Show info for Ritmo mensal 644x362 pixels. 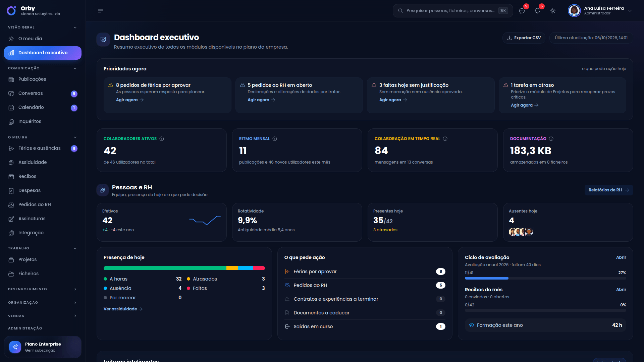point(275,139)
